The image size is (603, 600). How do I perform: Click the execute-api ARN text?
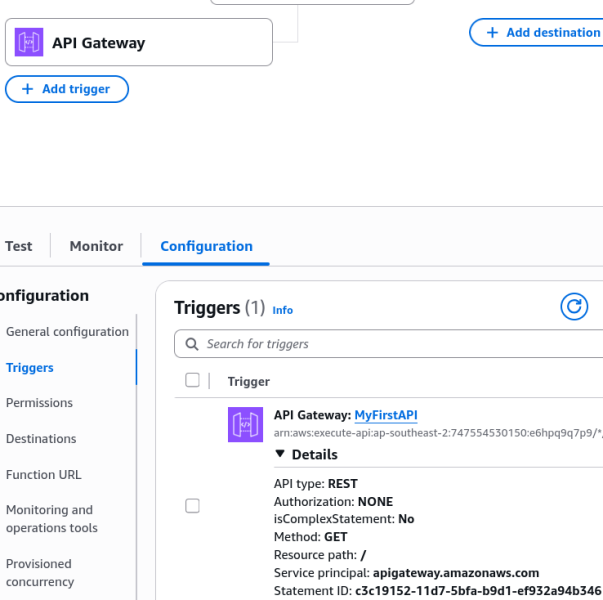point(438,433)
